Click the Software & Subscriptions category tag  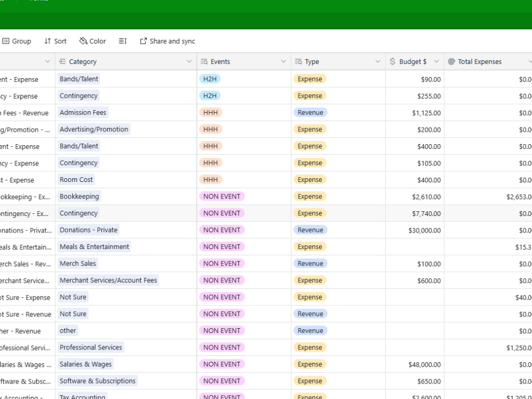pyautogui.click(x=97, y=381)
